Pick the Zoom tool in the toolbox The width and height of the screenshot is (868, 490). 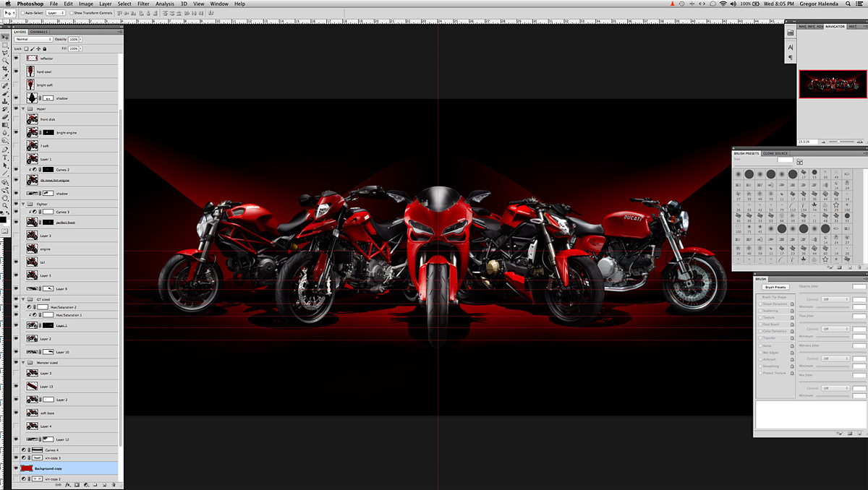click(5, 205)
